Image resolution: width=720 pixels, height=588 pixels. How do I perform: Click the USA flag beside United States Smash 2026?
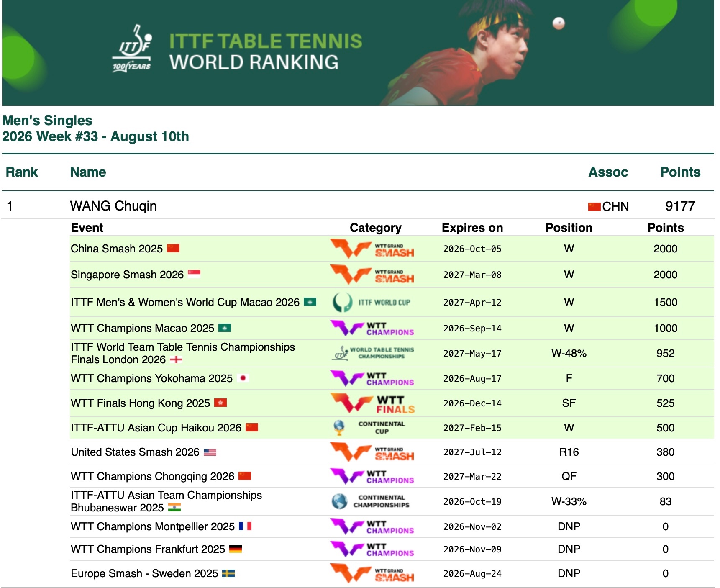pos(210,452)
